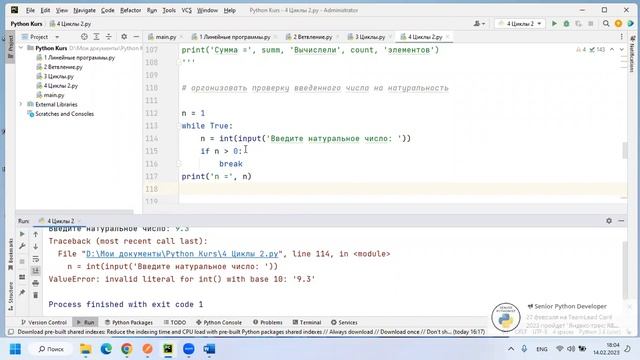This screenshot has width=640, height=360.
Task: Open the user account dropdown in toolbar
Action: tap(479, 24)
